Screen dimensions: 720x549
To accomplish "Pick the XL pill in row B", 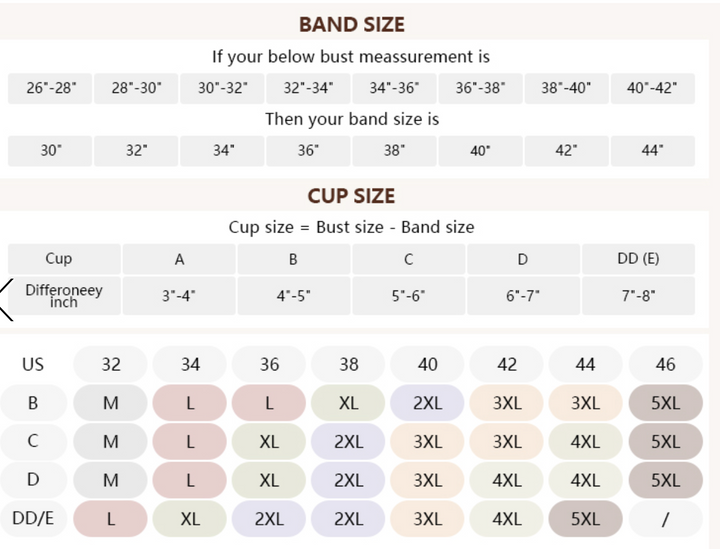I will (x=348, y=403).
